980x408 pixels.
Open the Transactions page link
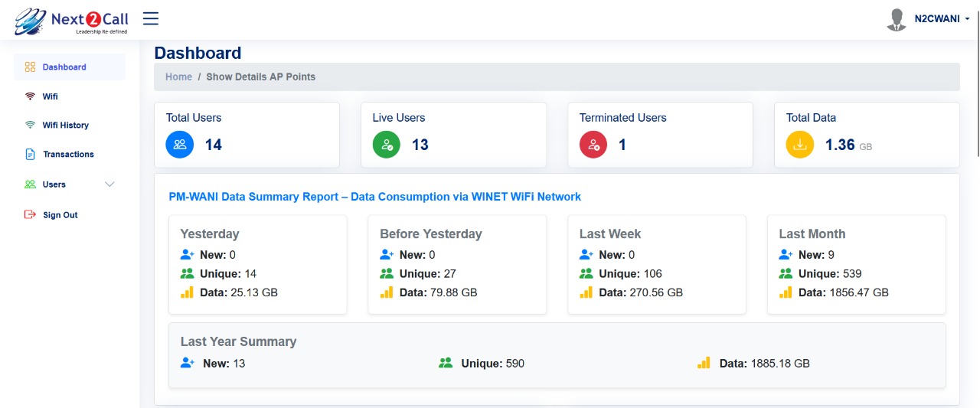click(x=68, y=155)
